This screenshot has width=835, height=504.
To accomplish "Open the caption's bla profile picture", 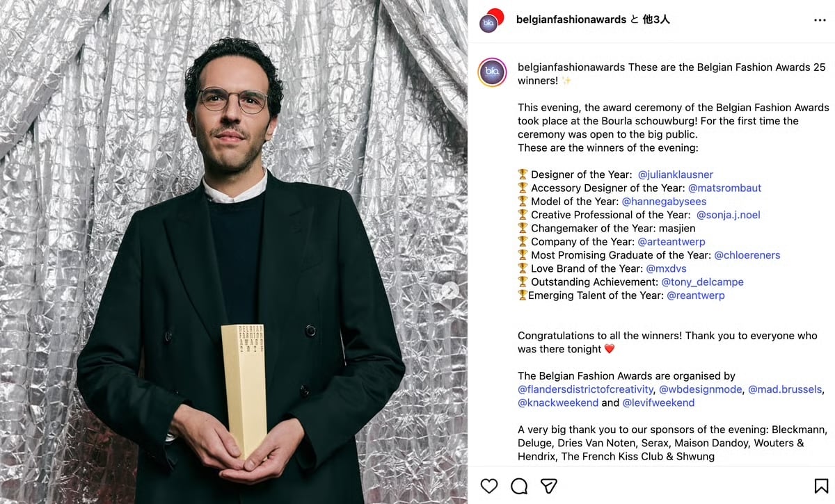I will (492, 72).
